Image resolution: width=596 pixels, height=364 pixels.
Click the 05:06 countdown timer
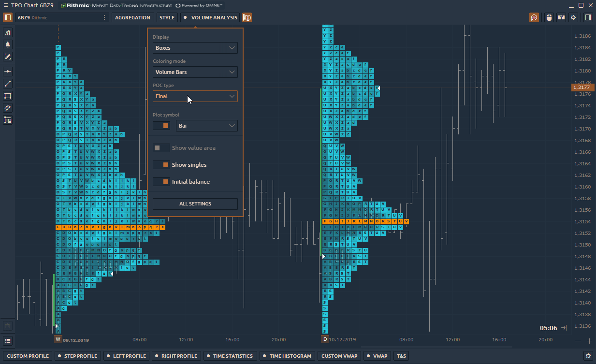[x=548, y=328]
